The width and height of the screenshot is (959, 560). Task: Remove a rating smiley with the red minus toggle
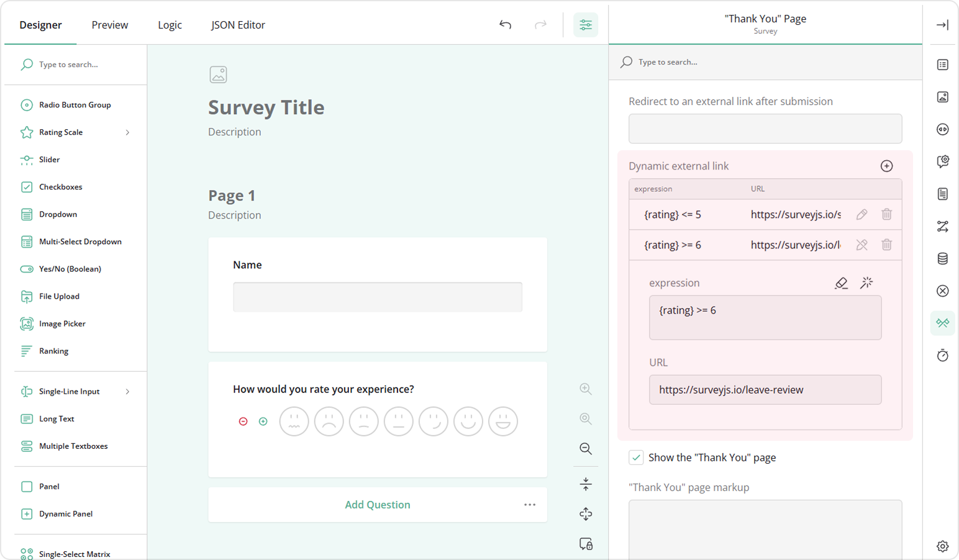(x=243, y=421)
